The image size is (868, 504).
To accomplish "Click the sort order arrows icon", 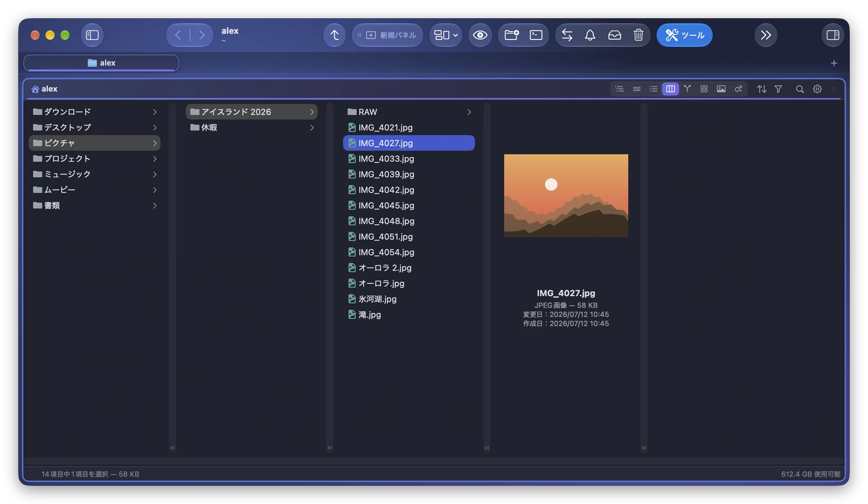I will point(762,89).
